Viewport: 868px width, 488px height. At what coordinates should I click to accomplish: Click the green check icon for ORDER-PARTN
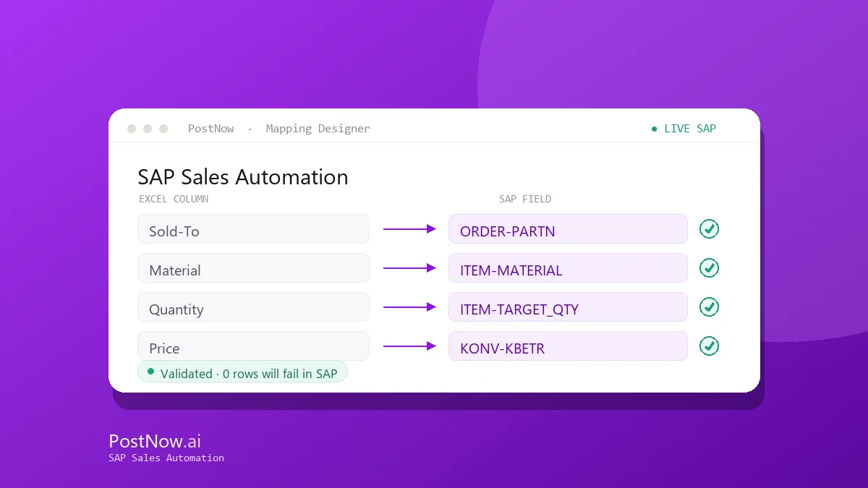point(709,229)
